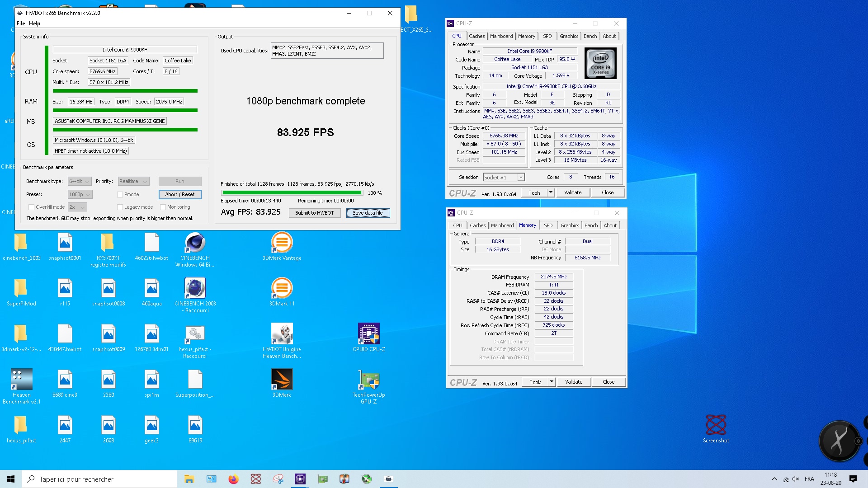Open Firefox from the taskbar

[233, 479]
